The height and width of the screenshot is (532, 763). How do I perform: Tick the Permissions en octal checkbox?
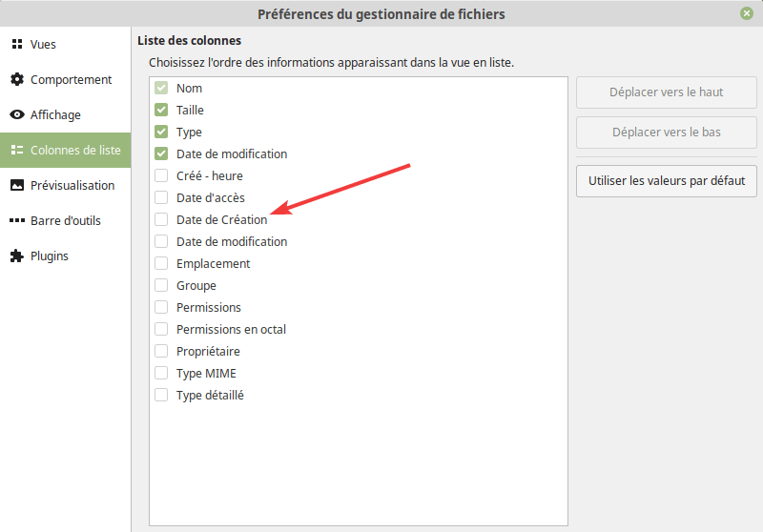tap(161, 329)
